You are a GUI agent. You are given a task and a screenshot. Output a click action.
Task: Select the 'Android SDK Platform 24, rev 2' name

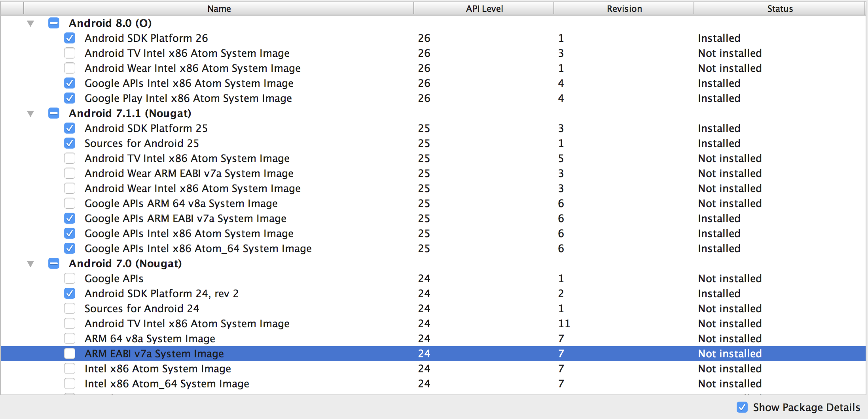click(x=161, y=294)
